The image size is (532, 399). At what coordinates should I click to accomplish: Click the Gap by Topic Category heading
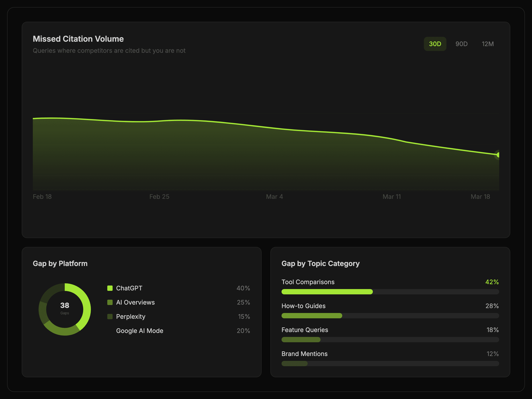(320, 264)
